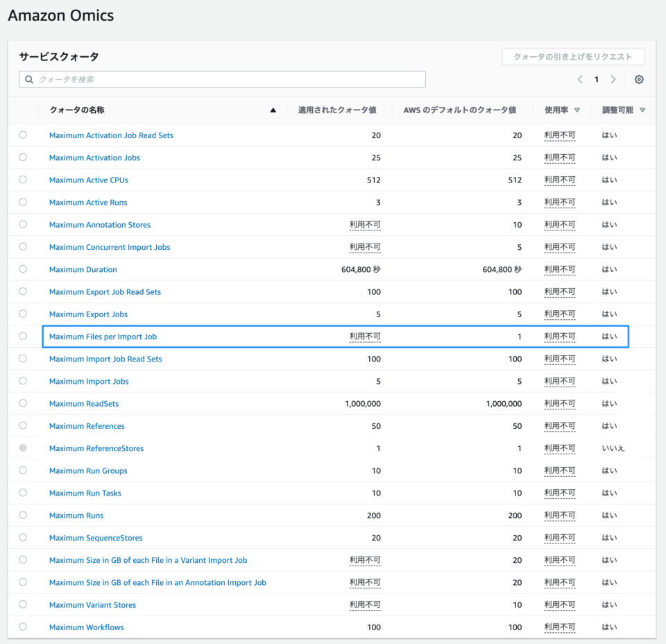Select radio for Maximum Activation Jobs

23,157
